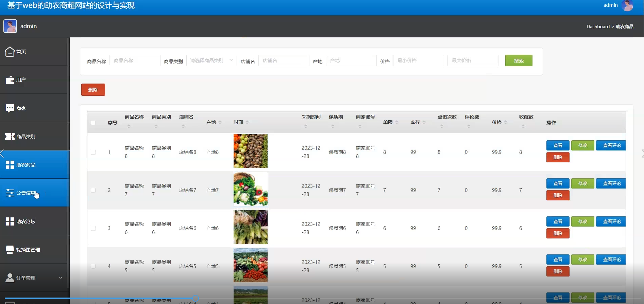Click the person icon beside 订单管理
The width and height of the screenshot is (644, 304).
point(10,278)
